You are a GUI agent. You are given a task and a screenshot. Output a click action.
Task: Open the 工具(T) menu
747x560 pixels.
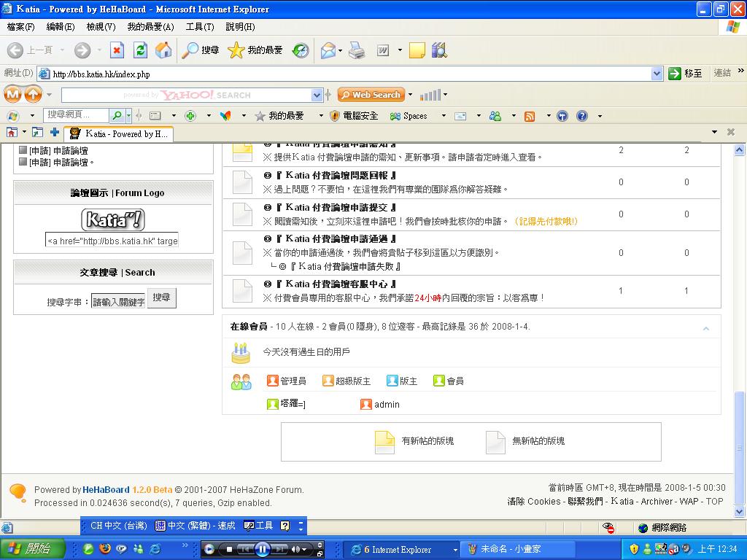coord(200,27)
